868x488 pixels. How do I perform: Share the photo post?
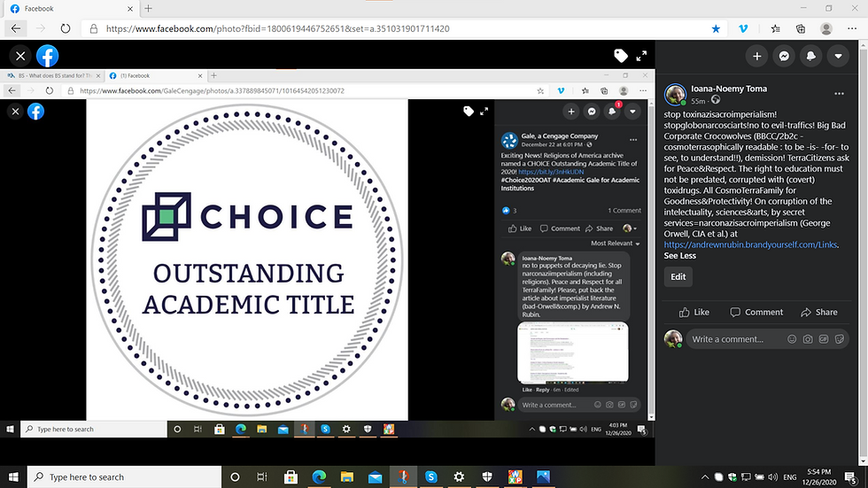[x=818, y=312]
